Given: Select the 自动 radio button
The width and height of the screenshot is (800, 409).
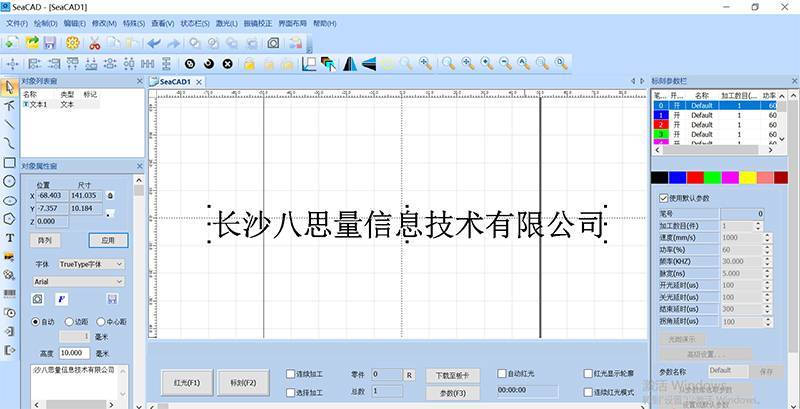Looking at the screenshot, I should 36,322.
